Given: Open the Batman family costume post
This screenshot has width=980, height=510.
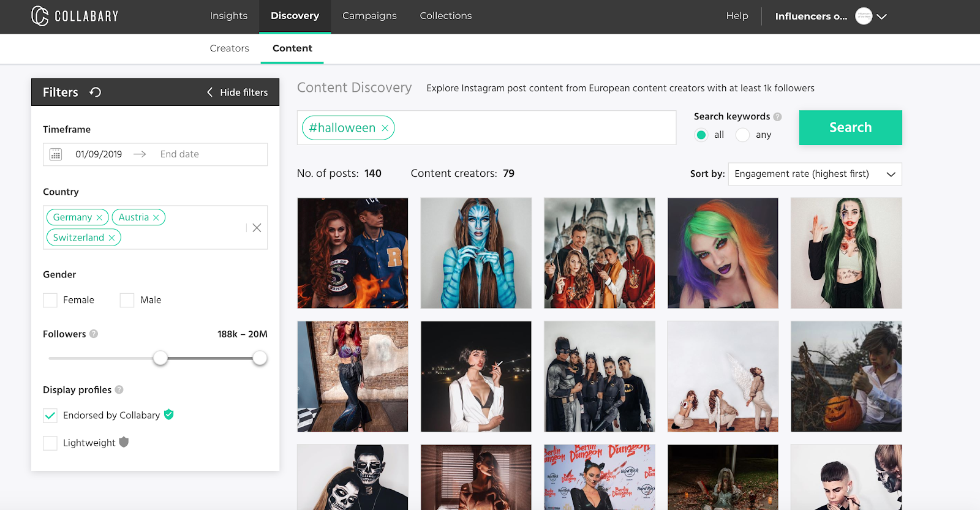Looking at the screenshot, I should [600, 377].
